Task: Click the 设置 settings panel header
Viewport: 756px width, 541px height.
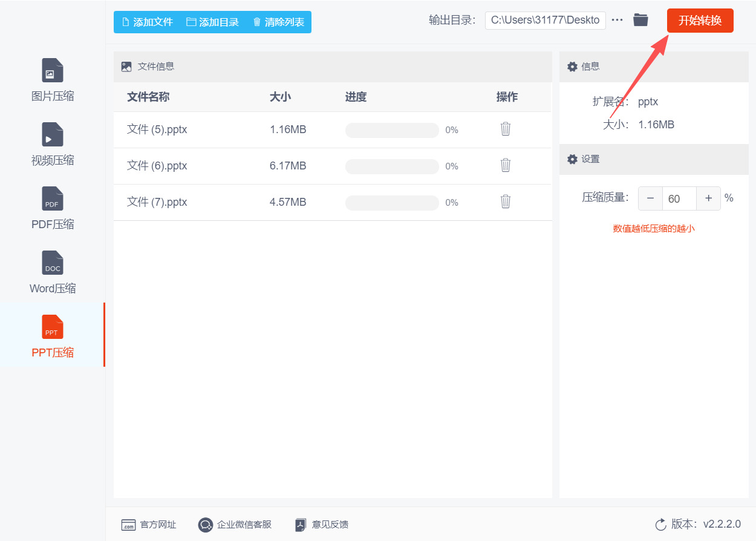Action: pos(654,159)
